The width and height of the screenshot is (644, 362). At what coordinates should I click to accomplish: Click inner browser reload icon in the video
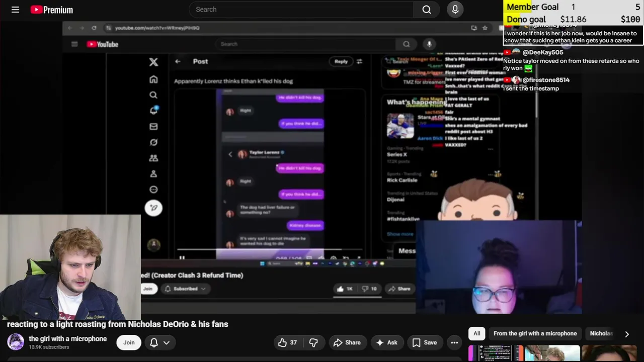pos(94,28)
